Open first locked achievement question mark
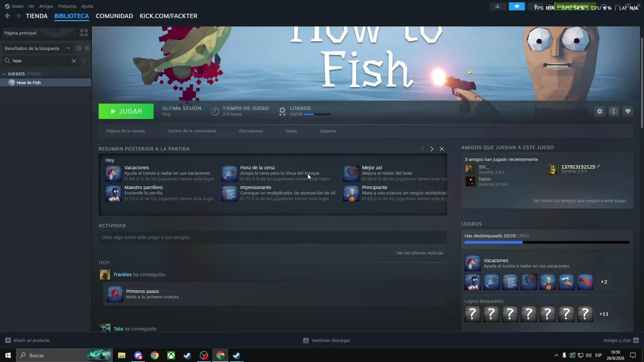The height and width of the screenshot is (362, 644). click(x=472, y=314)
